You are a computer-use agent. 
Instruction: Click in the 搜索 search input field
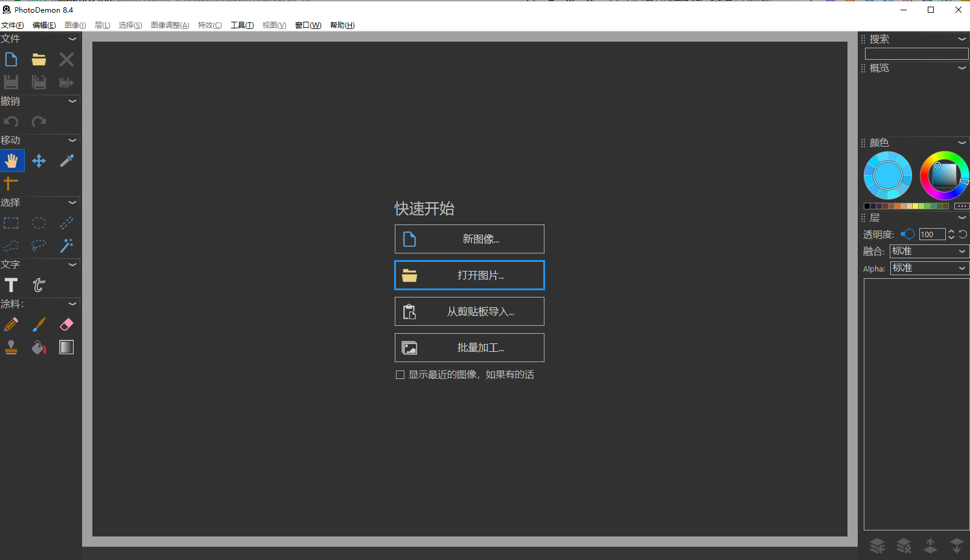[916, 54]
